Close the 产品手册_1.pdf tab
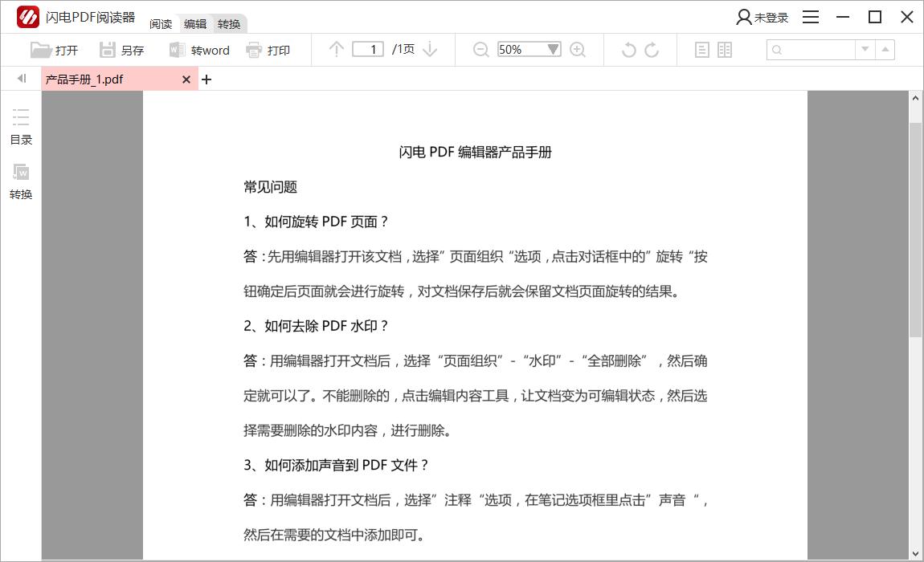The width and height of the screenshot is (924, 562). [x=186, y=79]
